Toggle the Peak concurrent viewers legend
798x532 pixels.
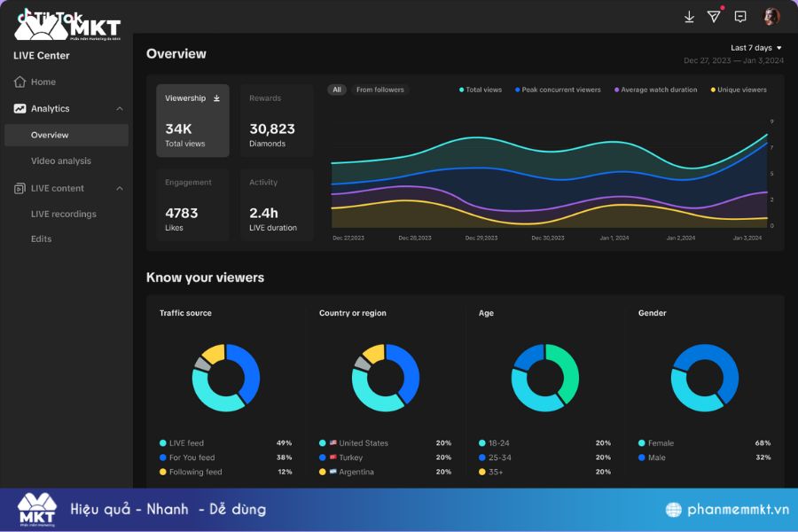coord(558,90)
